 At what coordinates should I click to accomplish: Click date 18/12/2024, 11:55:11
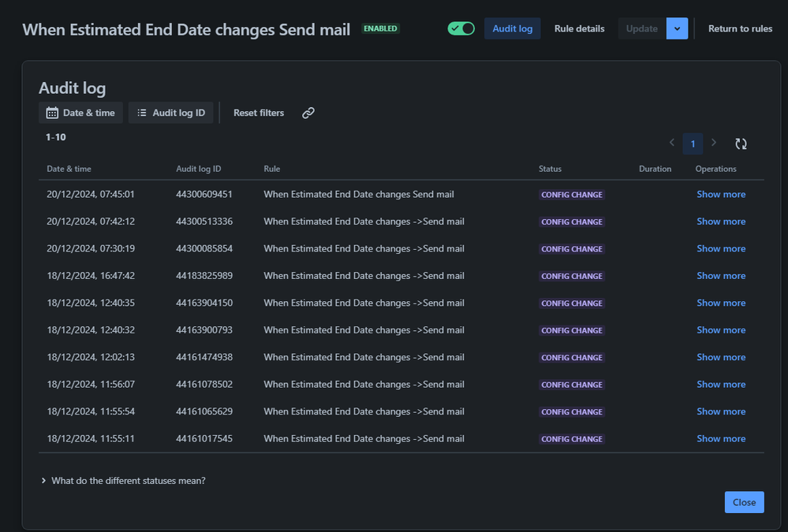(x=91, y=438)
